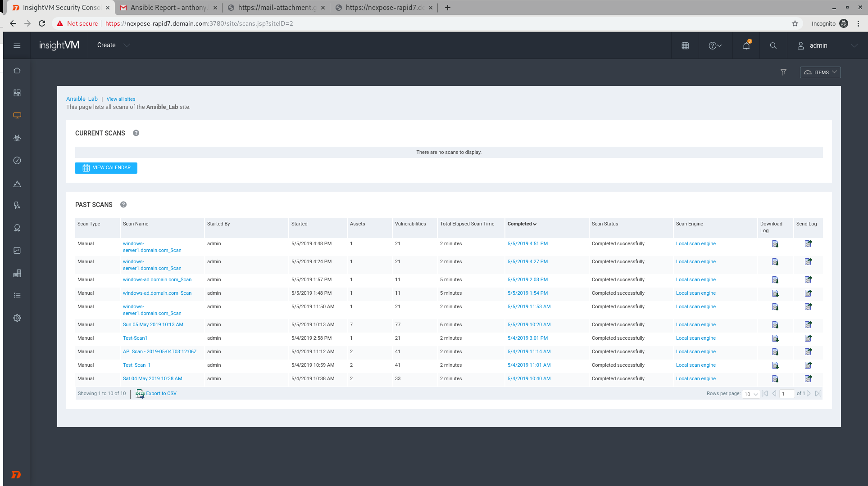The height and width of the screenshot is (486, 868).
Task: Click the VIEW CALENDAR button
Action: tap(106, 168)
